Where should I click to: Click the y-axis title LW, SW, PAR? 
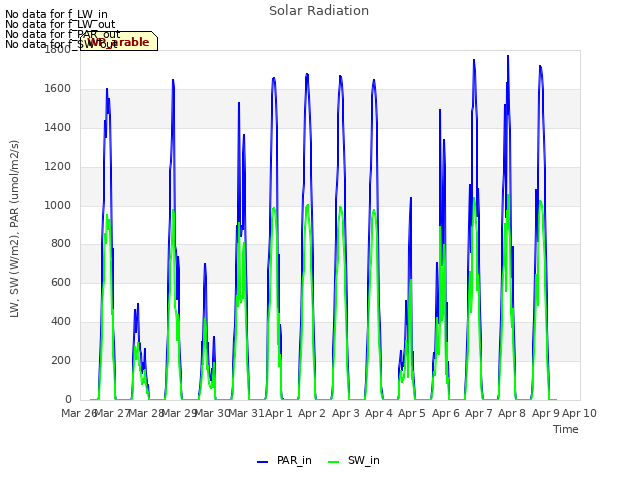click(x=14, y=229)
